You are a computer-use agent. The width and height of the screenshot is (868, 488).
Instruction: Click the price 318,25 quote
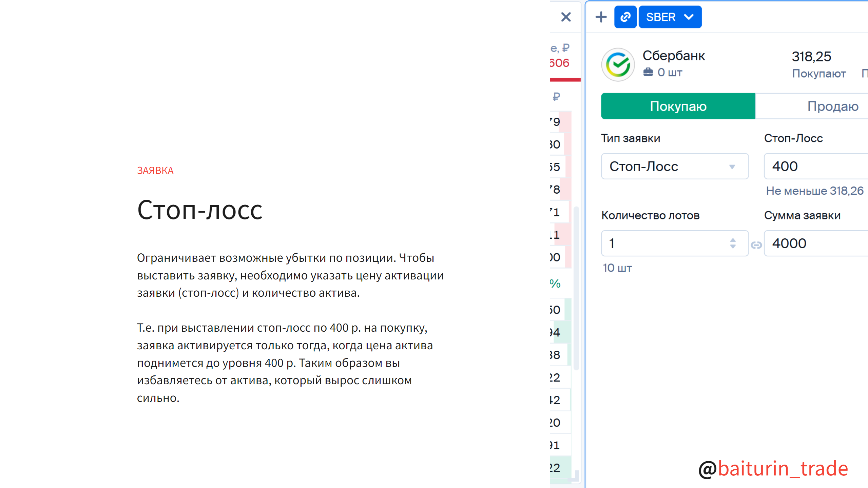[811, 56]
